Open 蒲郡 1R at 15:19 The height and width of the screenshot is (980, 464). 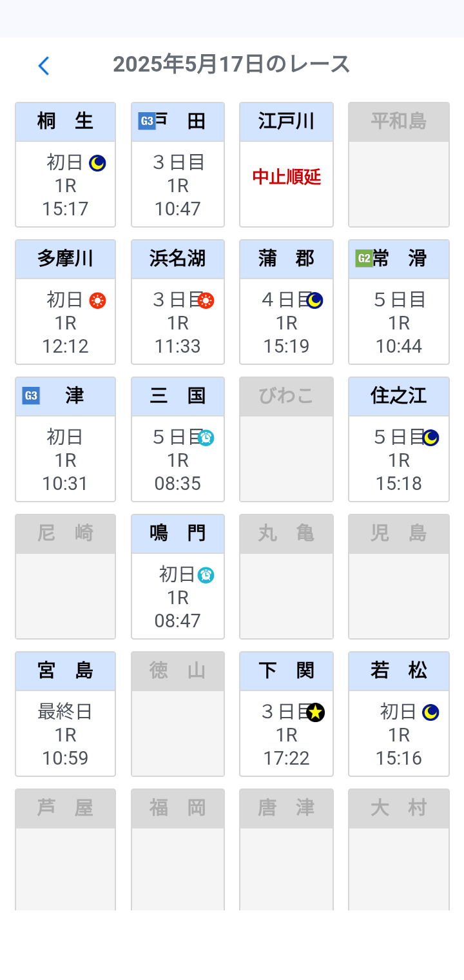(x=286, y=323)
